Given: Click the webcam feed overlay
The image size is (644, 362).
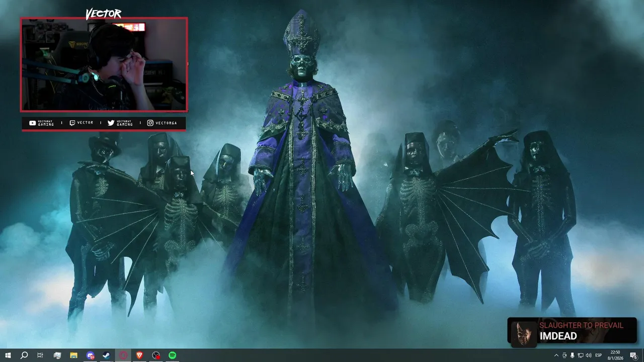Looking at the screenshot, I should tap(104, 64).
